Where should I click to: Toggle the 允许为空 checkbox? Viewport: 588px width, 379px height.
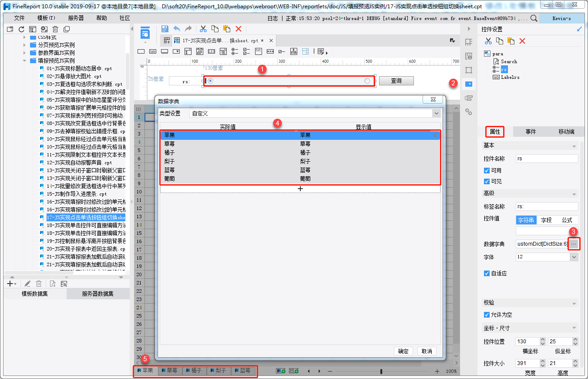coord(487,315)
